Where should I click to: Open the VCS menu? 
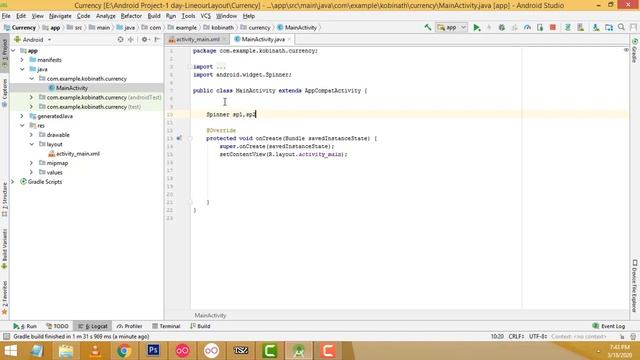point(205,16)
